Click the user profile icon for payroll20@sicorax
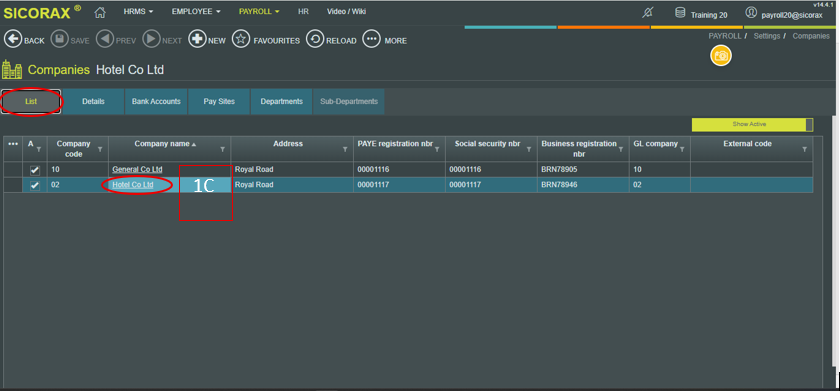Image resolution: width=840 pixels, height=391 pixels. tap(751, 12)
